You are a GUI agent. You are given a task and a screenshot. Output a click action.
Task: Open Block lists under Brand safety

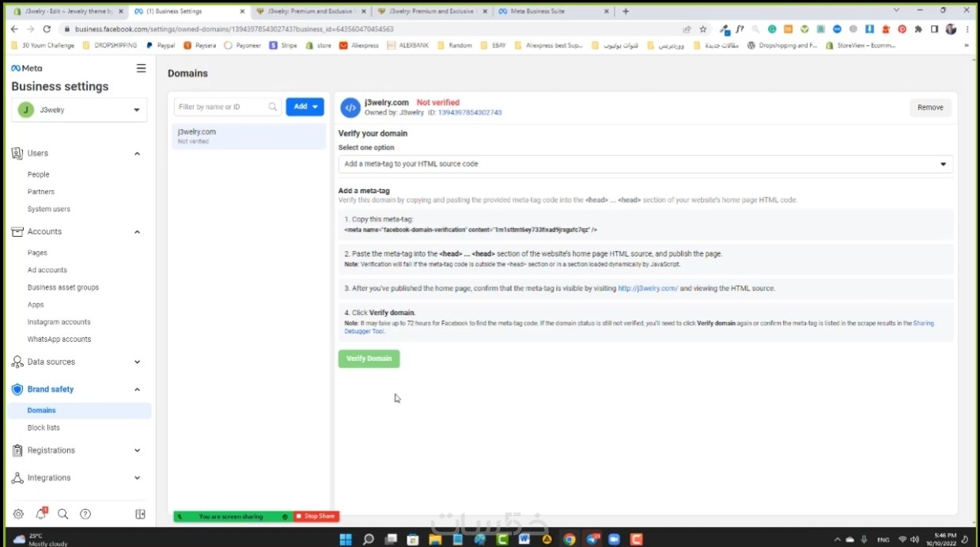44,427
